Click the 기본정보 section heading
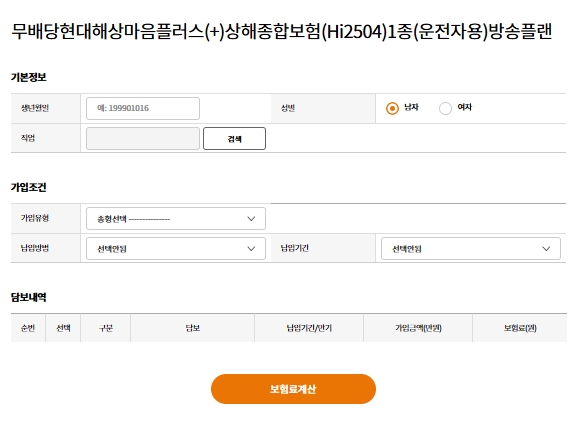This screenshot has width=577, height=438. [x=29, y=77]
